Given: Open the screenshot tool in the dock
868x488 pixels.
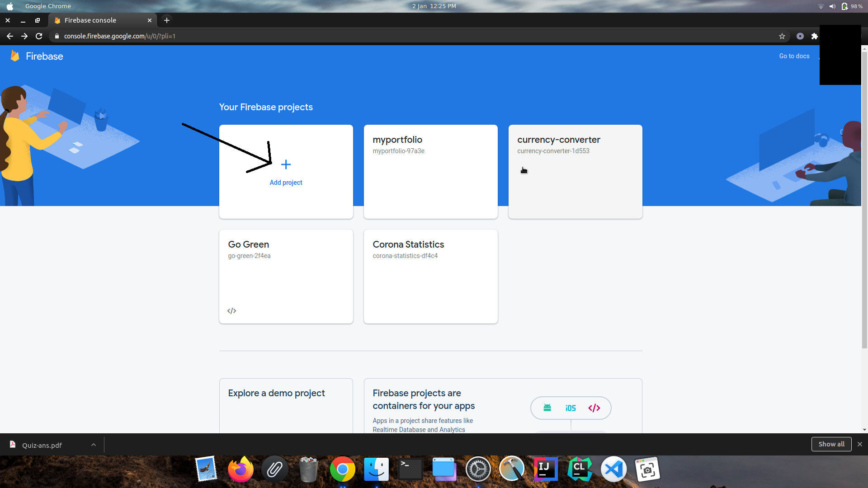Looking at the screenshot, I should pos(647,469).
